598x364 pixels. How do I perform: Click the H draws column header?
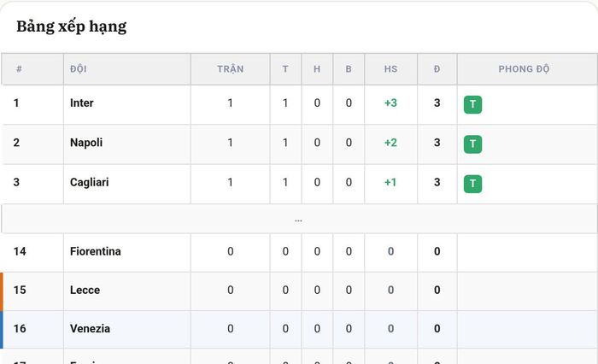tap(317, 69)
